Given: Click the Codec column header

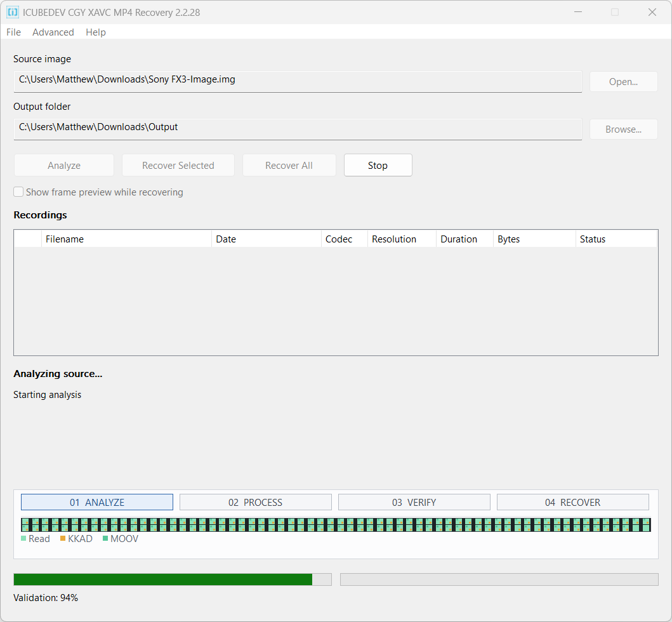Looking at the screenshot, I should point(344,239).
